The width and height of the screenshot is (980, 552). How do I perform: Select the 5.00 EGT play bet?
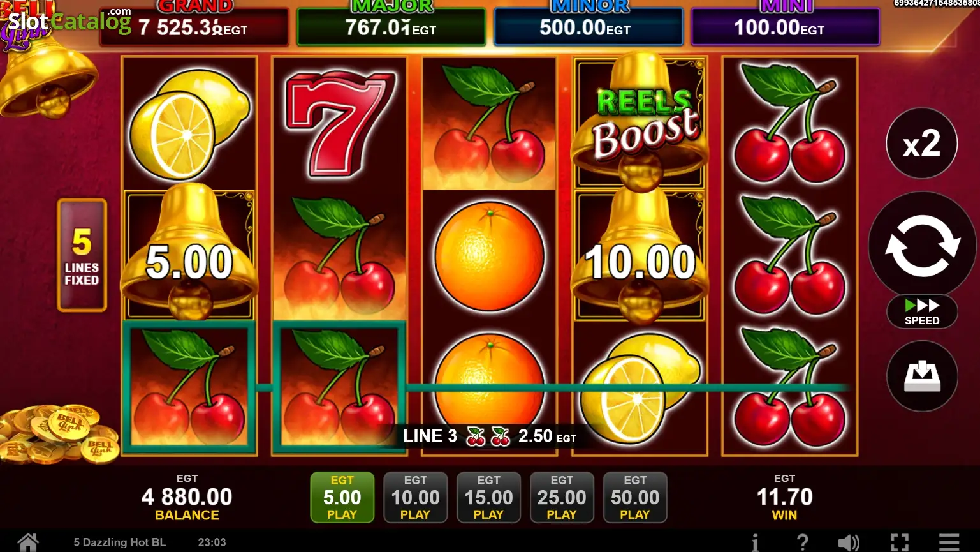(x=342, y=497)
